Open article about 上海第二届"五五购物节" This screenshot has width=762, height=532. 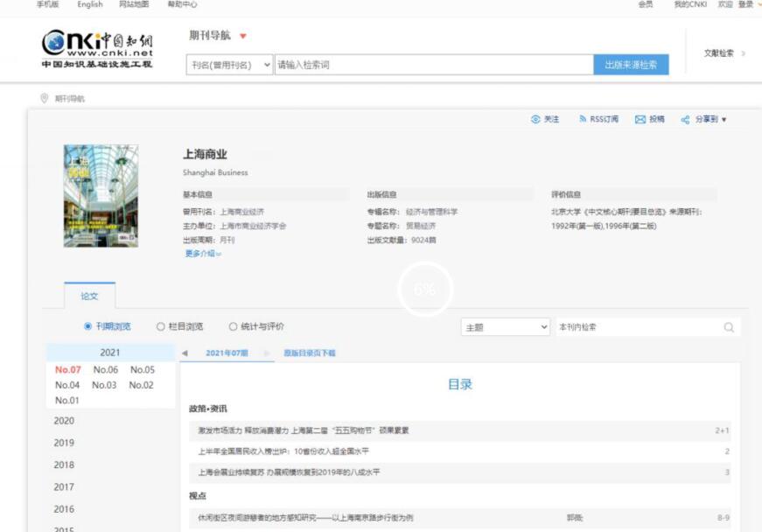(304, 430)
